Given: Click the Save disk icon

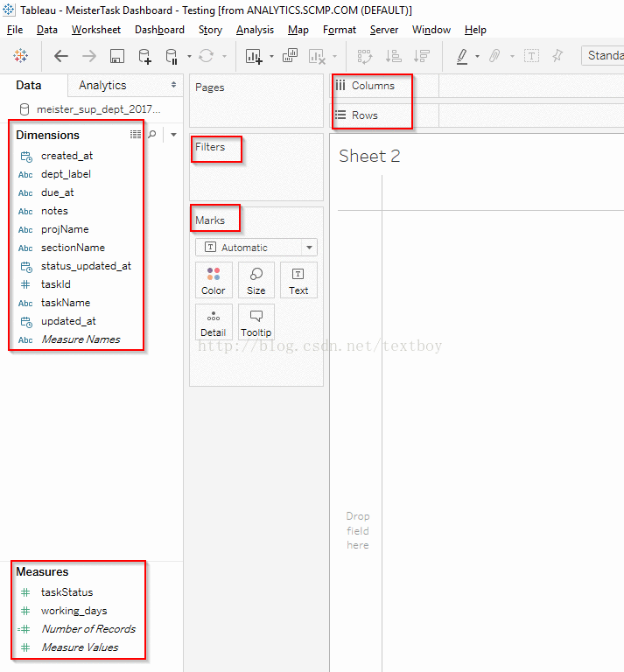Looking at the screenshot, I should click(x=117, y=56).
